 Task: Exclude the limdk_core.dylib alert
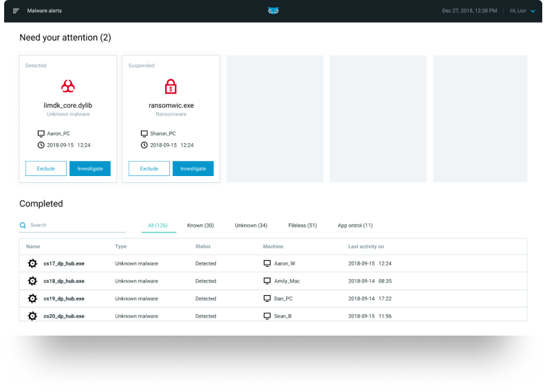(46, 168)
